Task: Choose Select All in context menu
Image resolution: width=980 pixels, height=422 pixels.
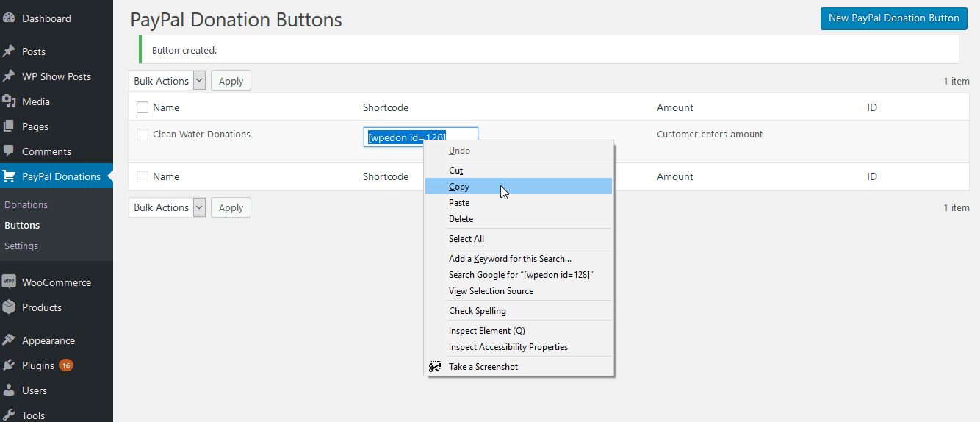Action: pos(519,239)
